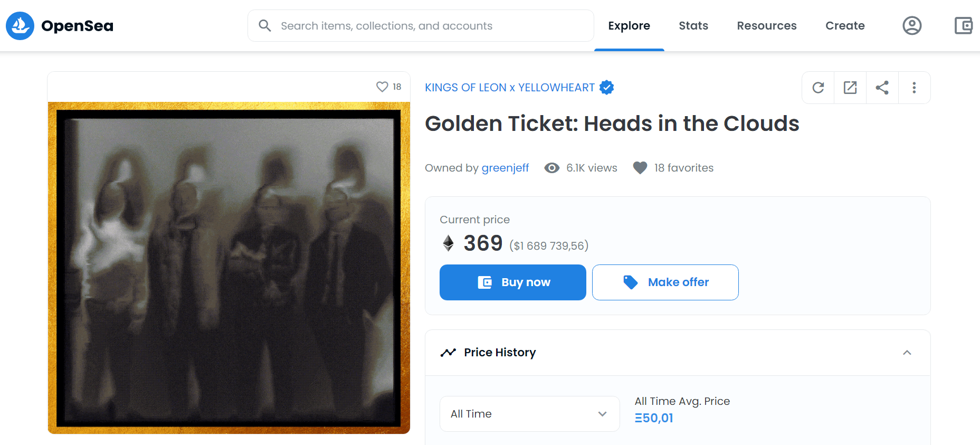Favorite the NFT using the heart icon
Image resolution: width=980 pixels, height=445 pixels.
[x=382, y=86]
